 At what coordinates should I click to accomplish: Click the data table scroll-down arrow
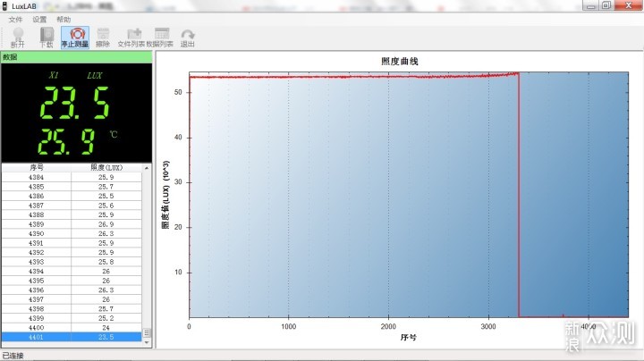pyautogui.click(x=147, y=342)
